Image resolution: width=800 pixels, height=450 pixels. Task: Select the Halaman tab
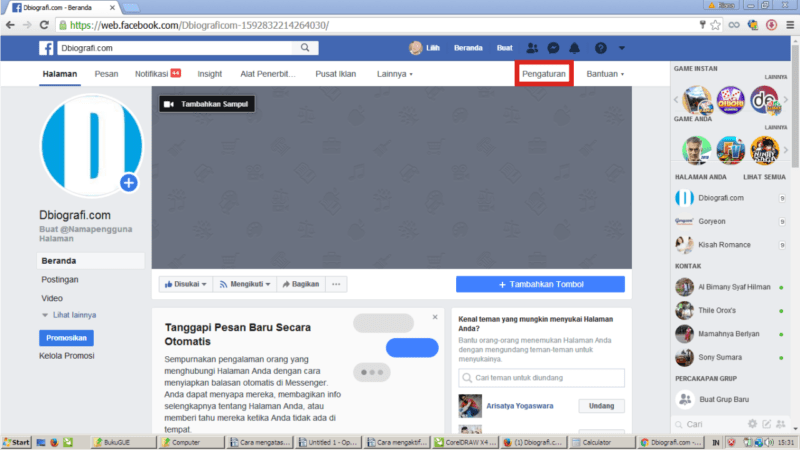coord(60,74)
